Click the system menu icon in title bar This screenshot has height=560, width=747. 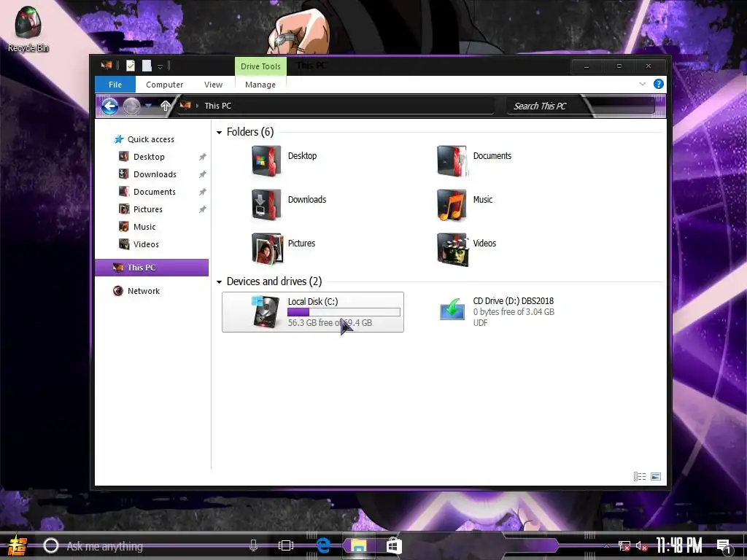(107, 66)
